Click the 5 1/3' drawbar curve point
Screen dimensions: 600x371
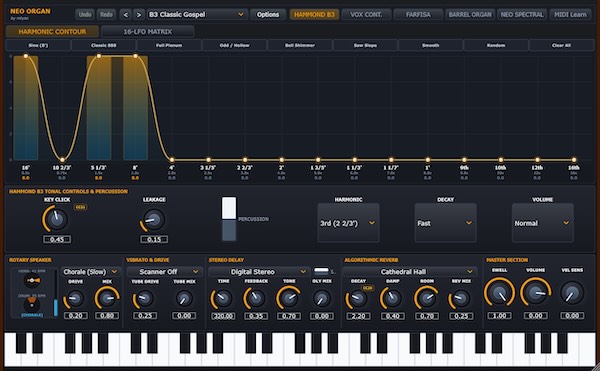99,56
